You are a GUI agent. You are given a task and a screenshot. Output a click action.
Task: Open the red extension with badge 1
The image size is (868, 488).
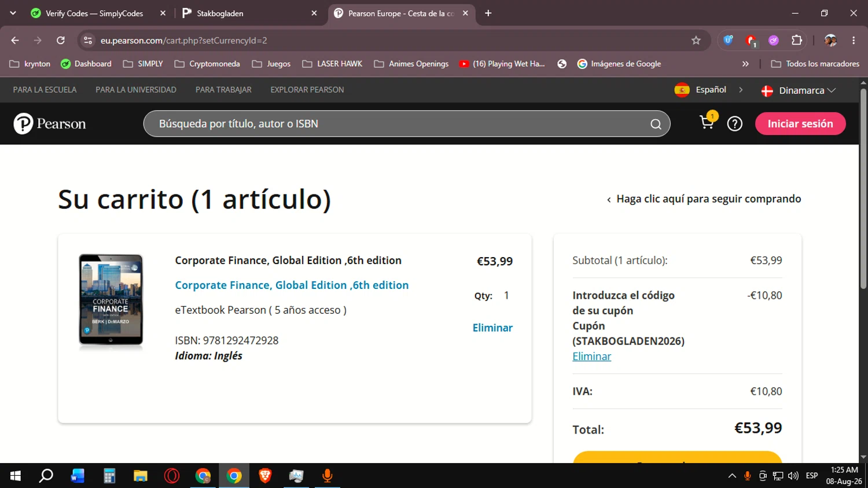pos(751,41)
